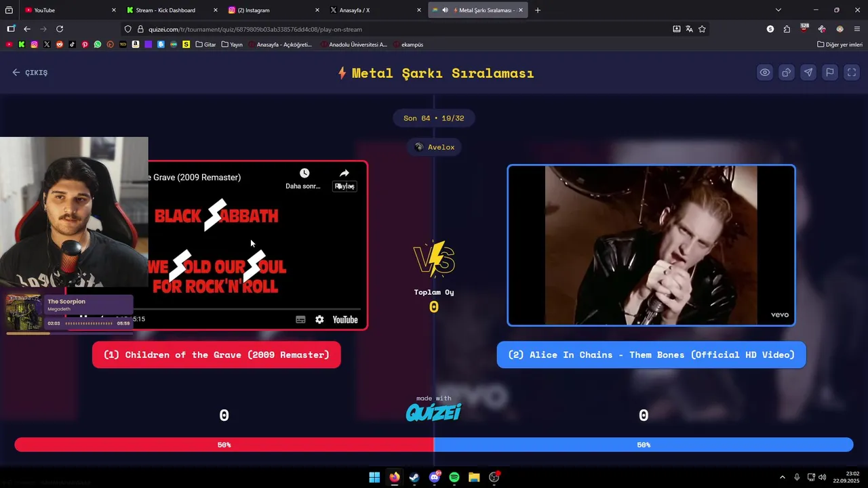868x488 pixels.
Task: Open YouTube video settings gear
Action: [319, 319]
